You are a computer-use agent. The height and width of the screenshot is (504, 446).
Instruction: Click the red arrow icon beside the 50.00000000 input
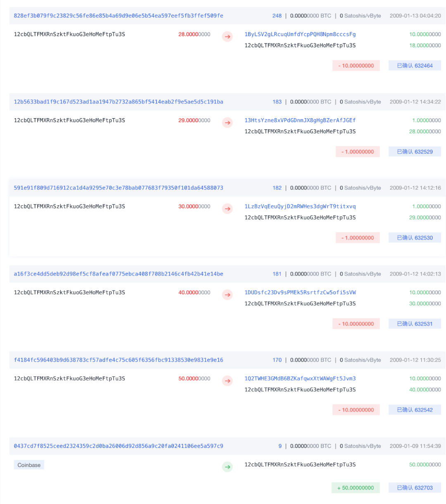pyautogui.click(x=228, y=381)
